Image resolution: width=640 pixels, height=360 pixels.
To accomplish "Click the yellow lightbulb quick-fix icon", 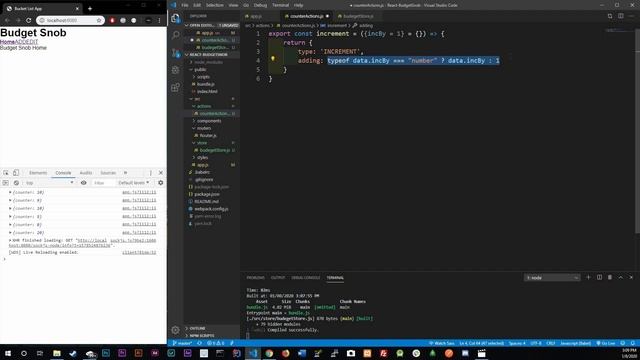I will point(273,59).
